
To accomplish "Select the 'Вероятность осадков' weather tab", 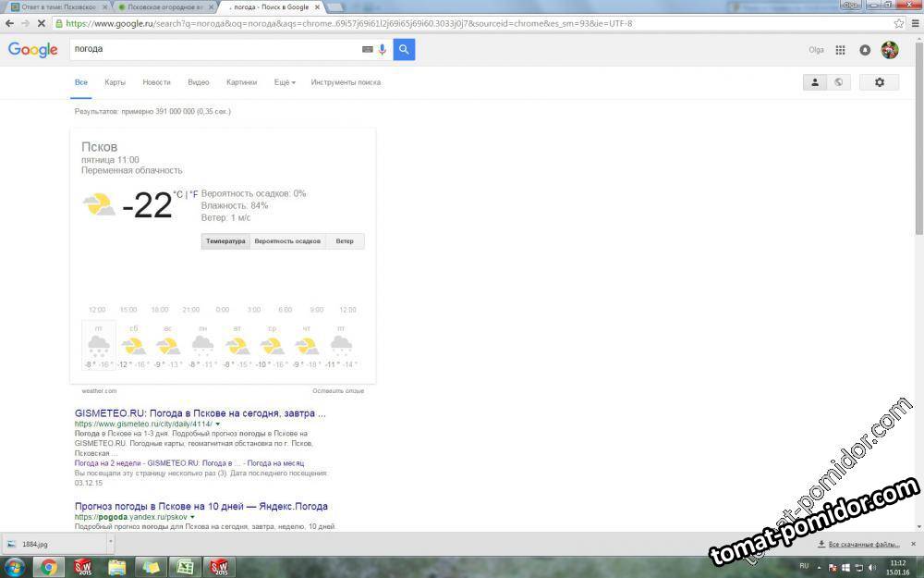I will tap(287, 241).
